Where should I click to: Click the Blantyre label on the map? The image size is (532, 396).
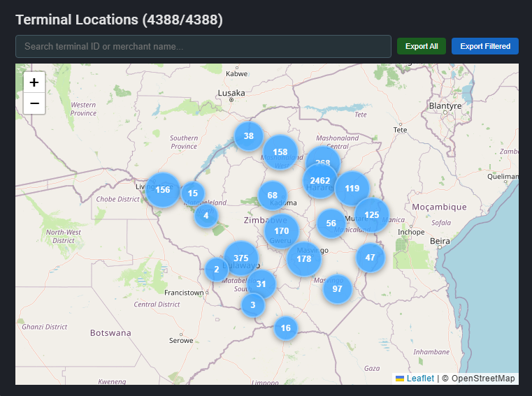(x=445, y=105)
